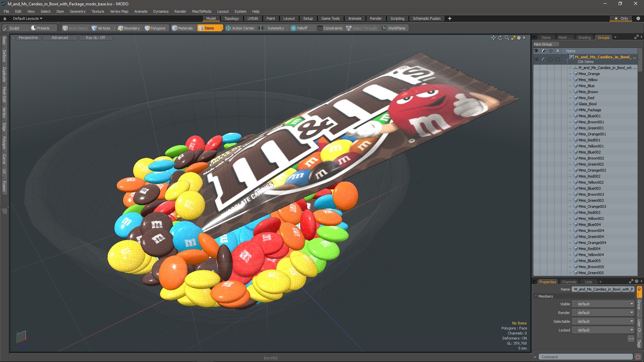Click the Ray GL: Off button
The height and width of the screenshot is (362, 644).
(x=95, y=38)
